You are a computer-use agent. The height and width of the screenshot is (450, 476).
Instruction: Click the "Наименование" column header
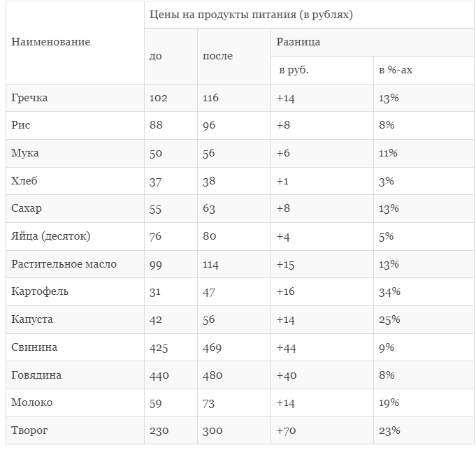pyautogui.click(x=51, y=42)
